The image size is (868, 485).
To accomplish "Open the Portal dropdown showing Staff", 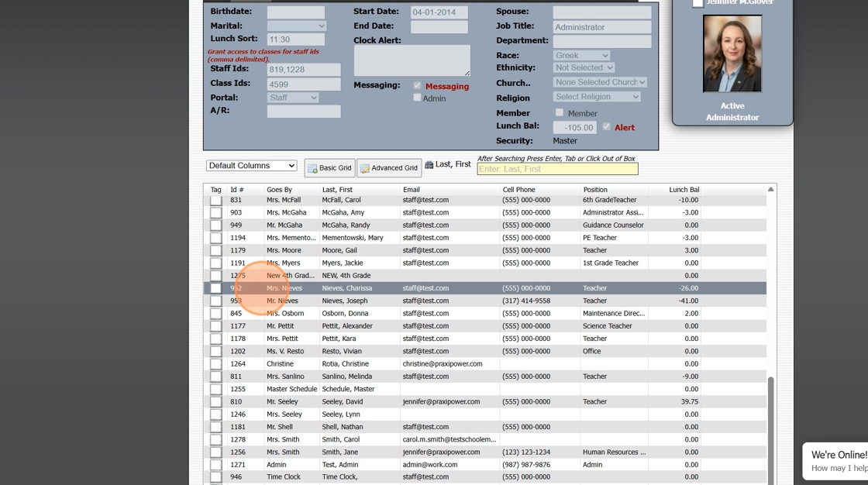I will pyautogui.click(x=293, y=98).
